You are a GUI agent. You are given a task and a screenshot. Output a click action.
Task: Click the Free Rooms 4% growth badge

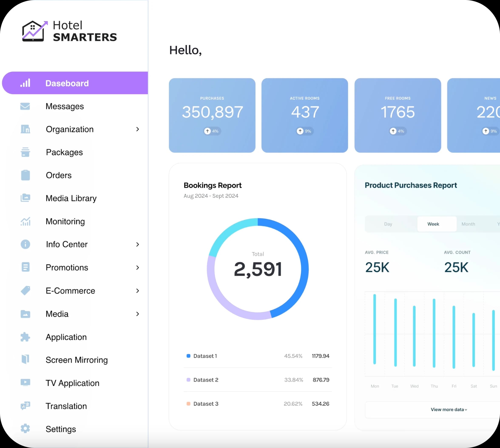tap(398, 131)
